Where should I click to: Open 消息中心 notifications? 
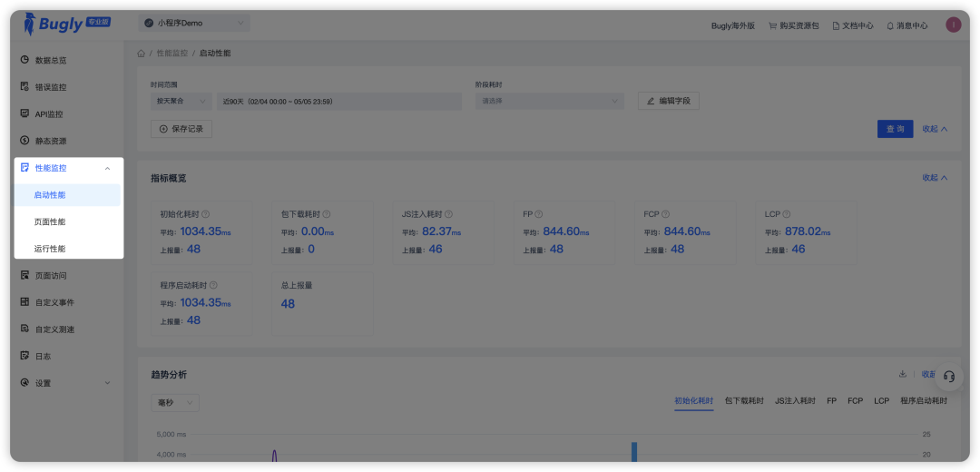pos(906,25)
